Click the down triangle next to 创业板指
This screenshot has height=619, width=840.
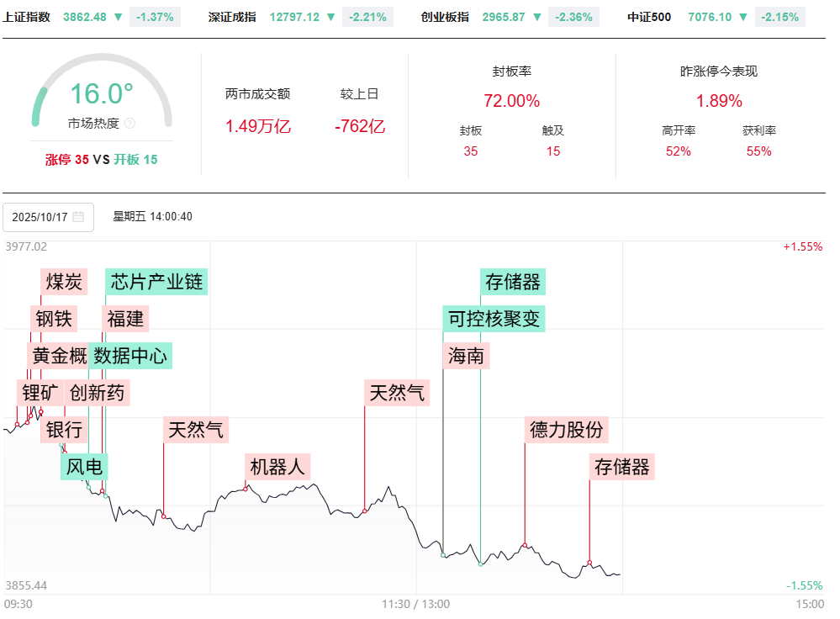pyautogui.click(x=537, y=17)
